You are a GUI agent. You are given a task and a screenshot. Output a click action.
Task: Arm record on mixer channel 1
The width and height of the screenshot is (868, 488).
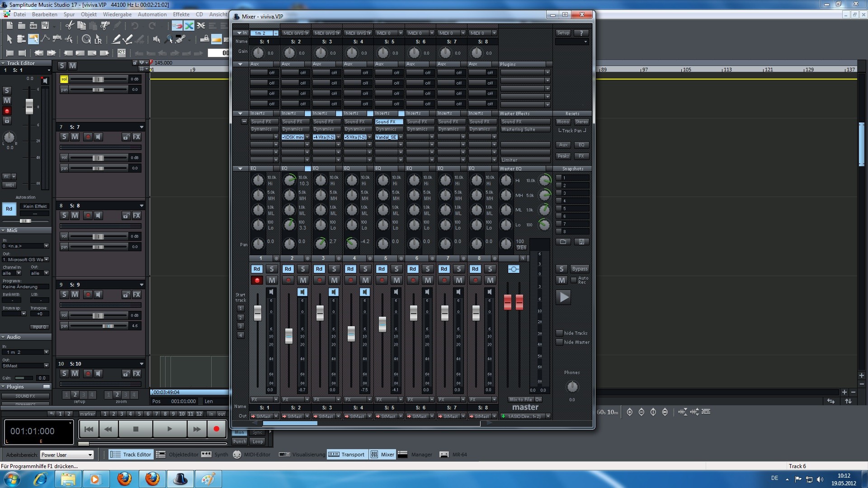tap(257, 280)
